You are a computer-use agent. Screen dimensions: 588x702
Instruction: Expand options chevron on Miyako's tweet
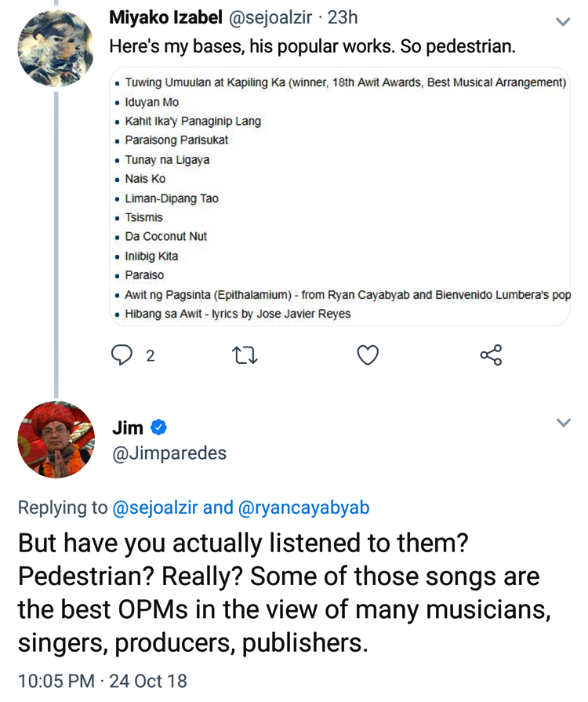click(x=563, y=22)
